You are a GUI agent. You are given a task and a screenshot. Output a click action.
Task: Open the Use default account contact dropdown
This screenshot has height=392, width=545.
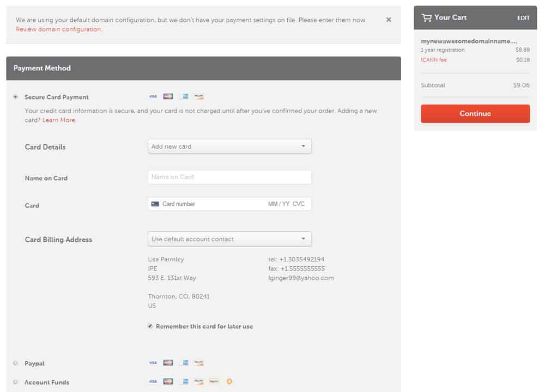click(230, 239)
